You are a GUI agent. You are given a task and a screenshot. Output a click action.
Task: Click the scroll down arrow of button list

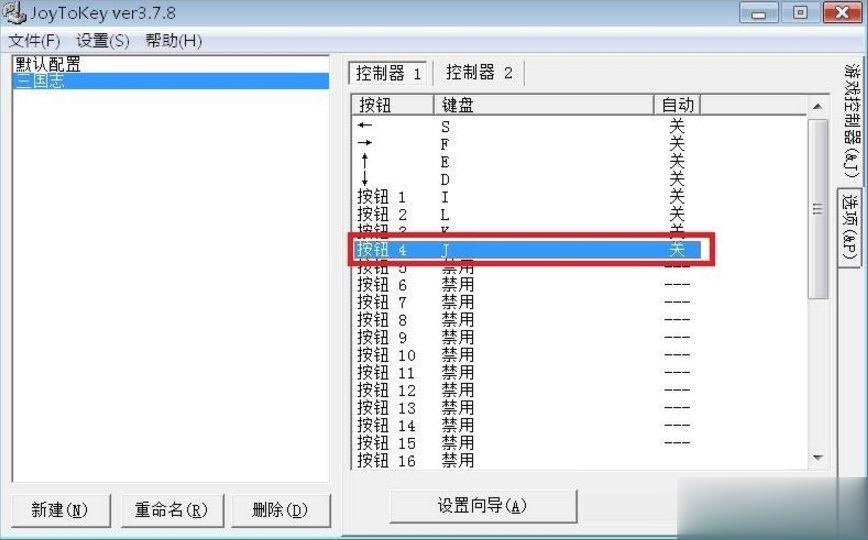coord(818,457)
